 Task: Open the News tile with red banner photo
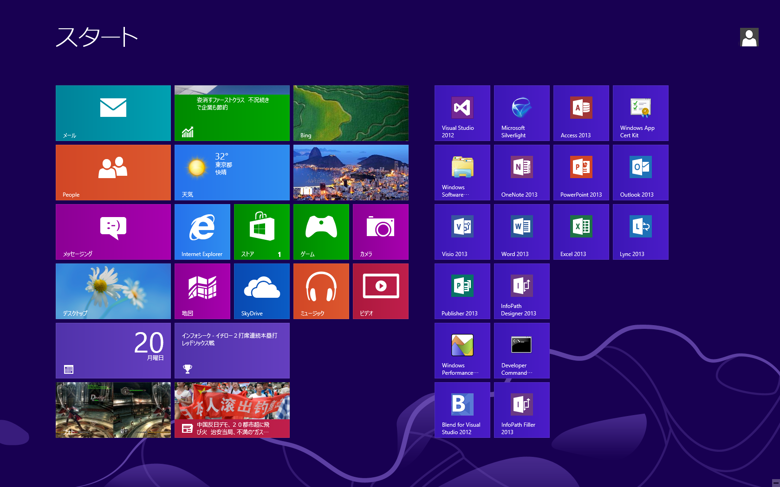pyautogui.click(x=232, y=410)
